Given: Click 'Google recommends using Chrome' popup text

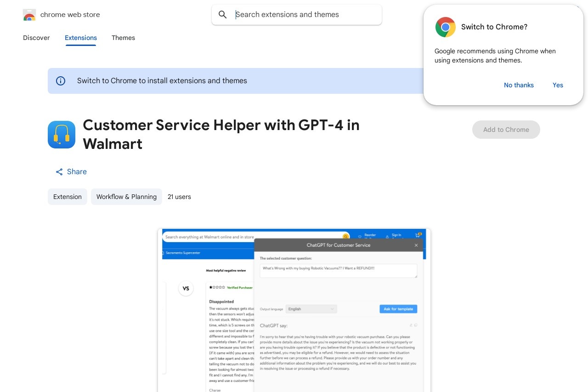Looking at the screenshot, I should [495, 56].
